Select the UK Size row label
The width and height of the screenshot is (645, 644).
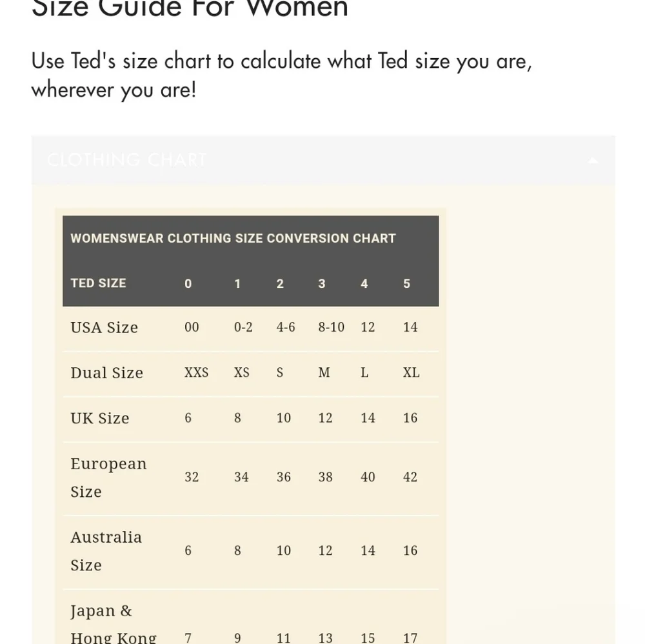pyautogui.click(x=99, y=418)
